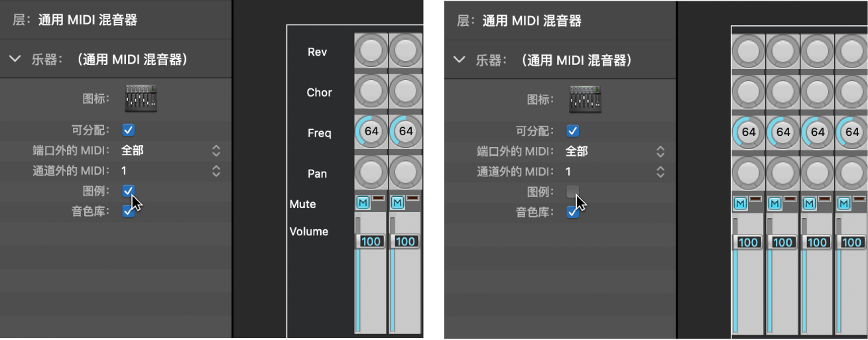Click the second channel Pan knob
The height and width of the screenshot is (340, 868).
tap(406, 172)
